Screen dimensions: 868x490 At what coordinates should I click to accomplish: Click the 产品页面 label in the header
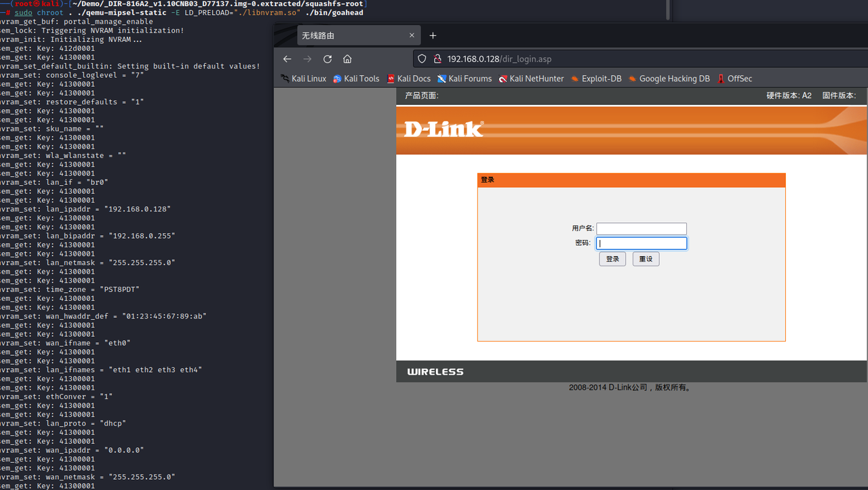point(422,96)
